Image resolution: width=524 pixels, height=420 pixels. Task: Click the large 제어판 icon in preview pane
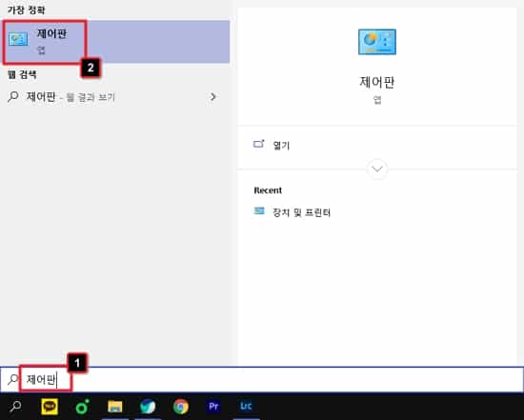[x=377, y=42]
